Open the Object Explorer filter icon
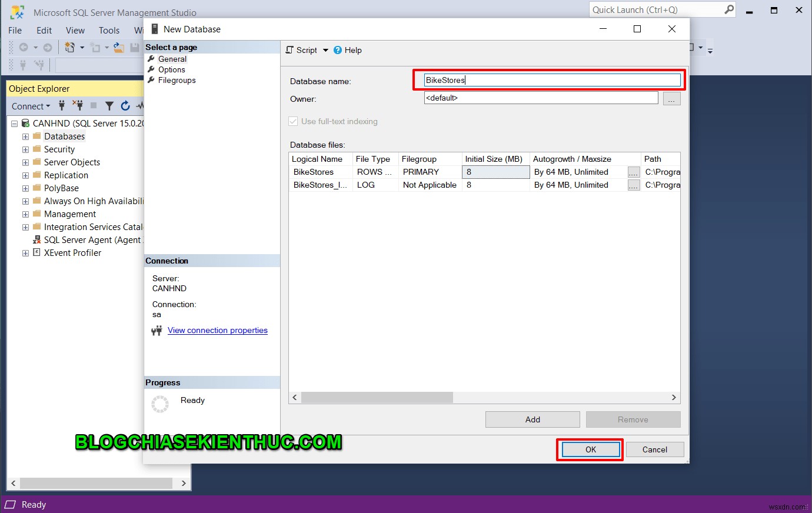Viewport: 812px width, 513px height. [109, 106]
